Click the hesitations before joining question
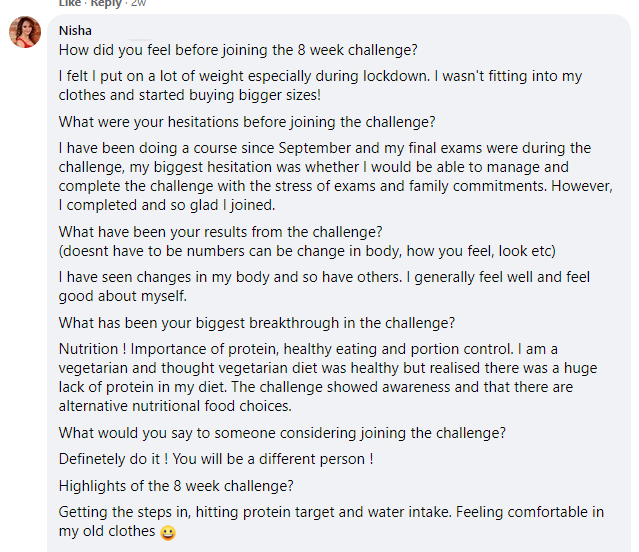639x552 pixels. (247, 122)
